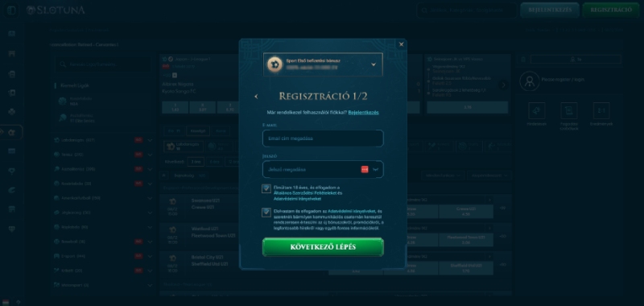
Task: Focus the league search box in sports sidebar
Action: (x=103, y=64)
